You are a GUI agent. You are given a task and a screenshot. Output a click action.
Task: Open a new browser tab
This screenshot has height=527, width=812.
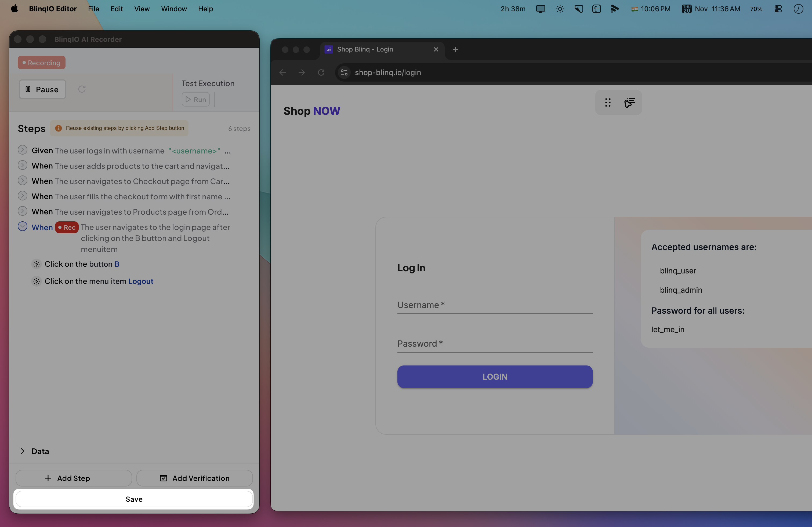(x=455, y=49)
